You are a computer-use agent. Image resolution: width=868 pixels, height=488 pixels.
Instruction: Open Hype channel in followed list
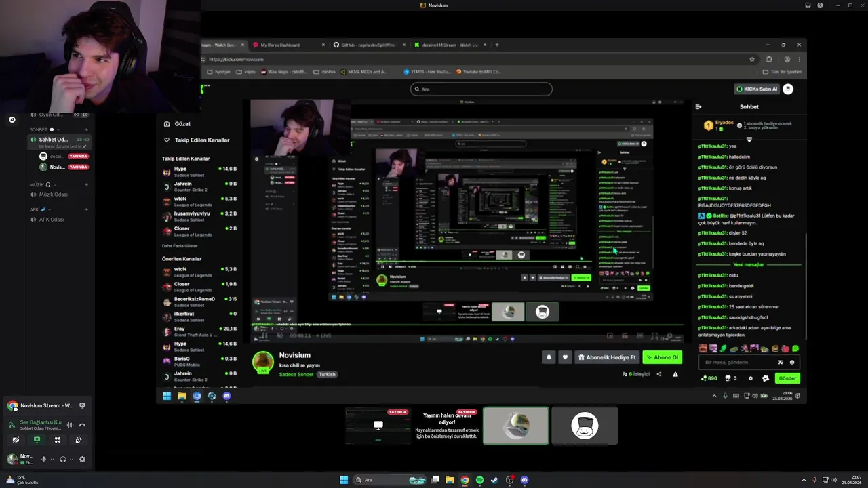click(199, 171)
